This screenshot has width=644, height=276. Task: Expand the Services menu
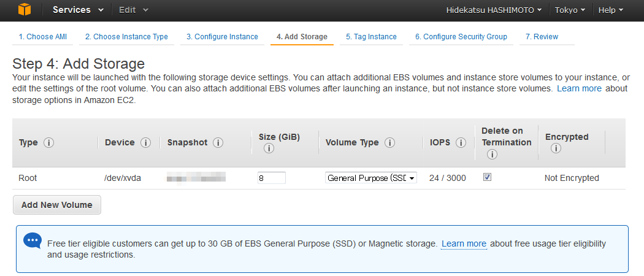point(78,10)
